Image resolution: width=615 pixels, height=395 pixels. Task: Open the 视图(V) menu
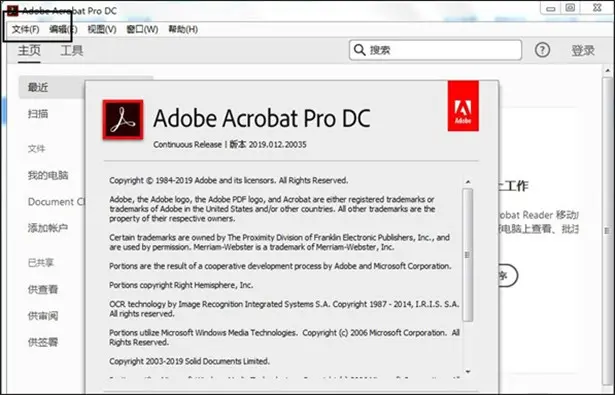102,29
